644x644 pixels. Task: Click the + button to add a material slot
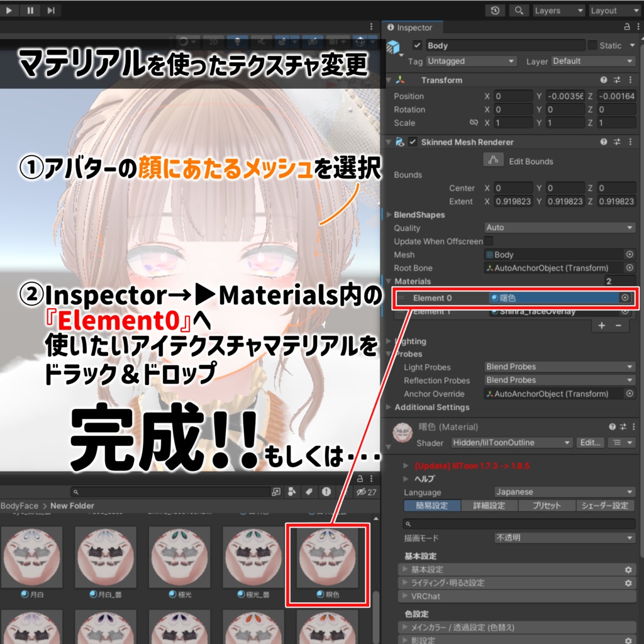(x=602, y=325)
